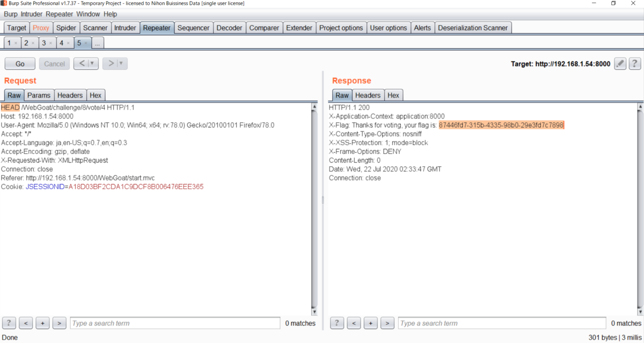Select Repeater sub-tab 3
Screen dimensions: 644x343
tap(43, 43)
